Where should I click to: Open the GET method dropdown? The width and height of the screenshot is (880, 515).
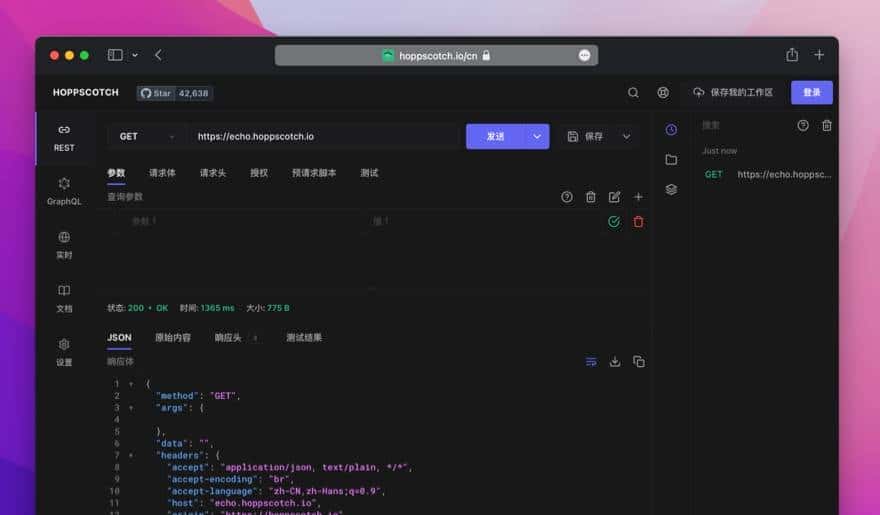pyautogui.click(x=146, y=136)
